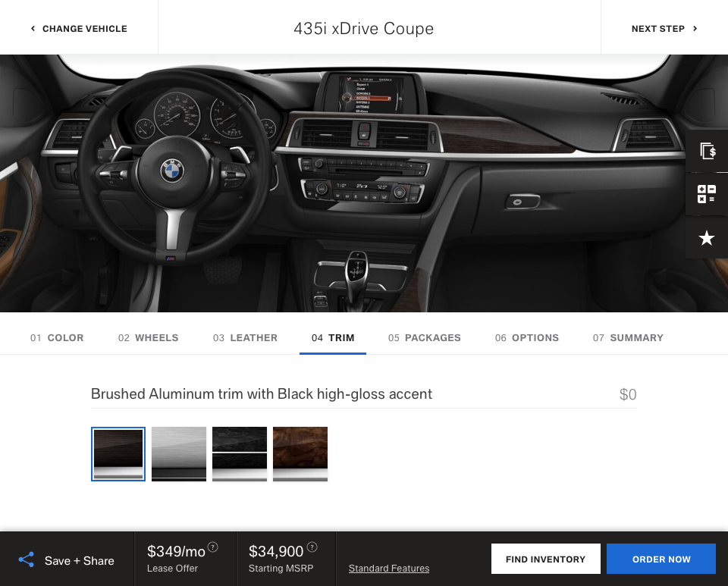Select the black high-gloss trim swatch

pos(240,454)
